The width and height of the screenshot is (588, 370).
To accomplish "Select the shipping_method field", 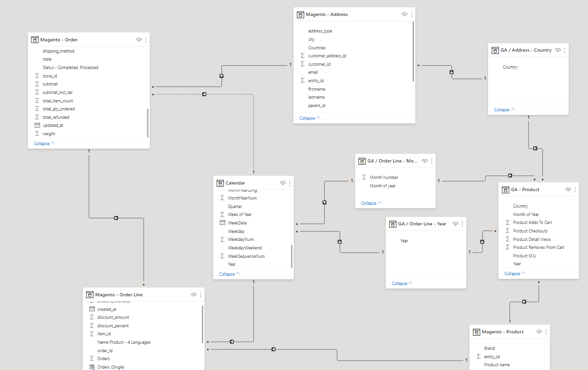I will tap(59, 51).
